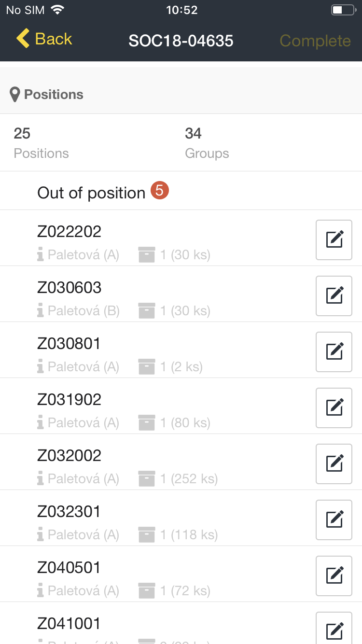Select the 25 Positions summary
Viewport: 362px width, 644px height.
pyautogui.click(x=41, y=143)
